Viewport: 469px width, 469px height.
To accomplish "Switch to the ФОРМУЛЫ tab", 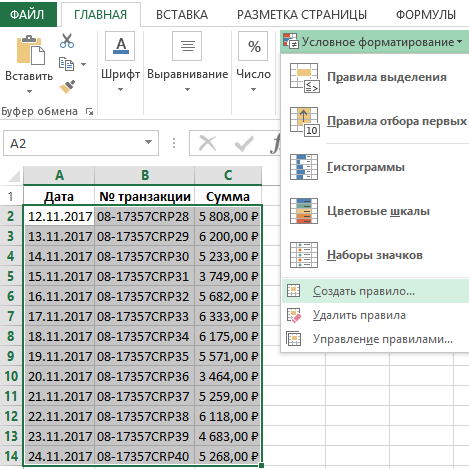I will 426,14.
